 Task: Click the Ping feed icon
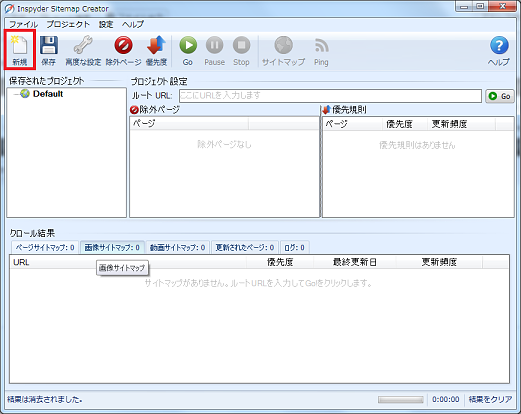click(x=321, y=50)
